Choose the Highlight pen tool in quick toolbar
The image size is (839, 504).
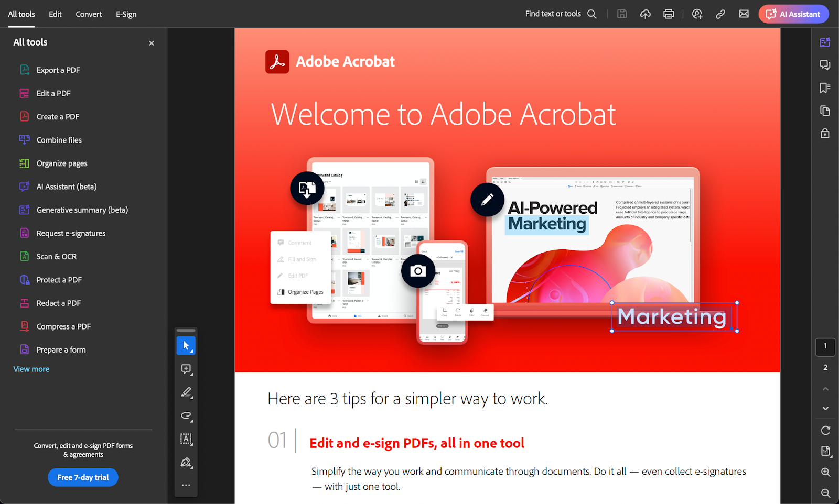[x=186, y=392]
